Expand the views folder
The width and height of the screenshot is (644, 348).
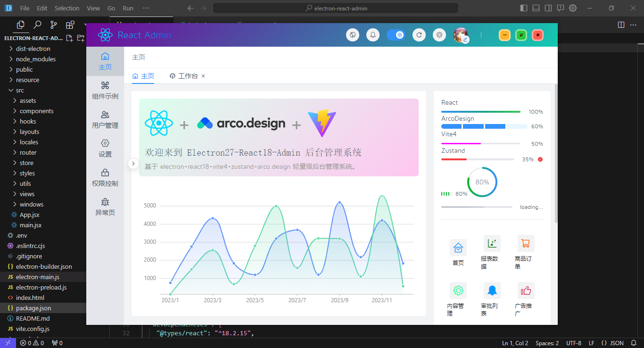[x=43, y=194]
